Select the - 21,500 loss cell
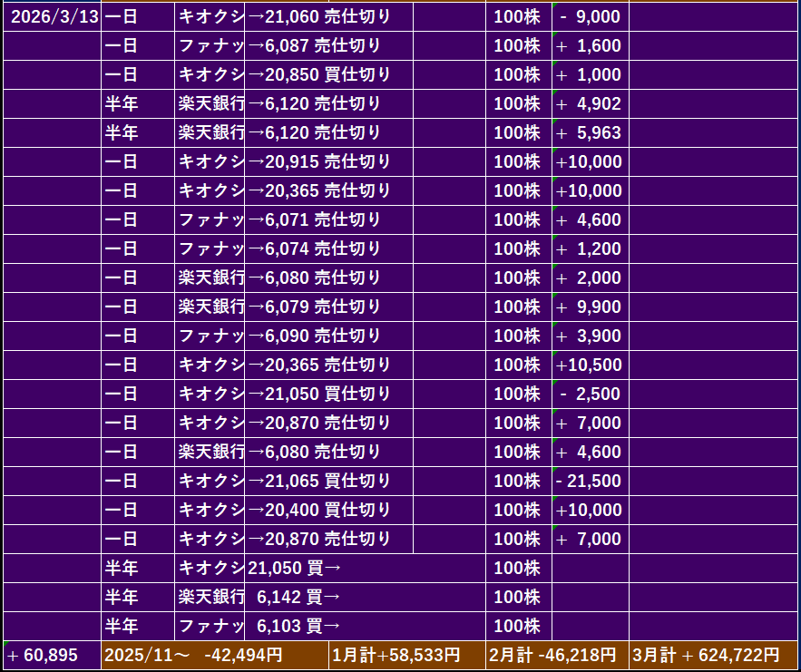Viewport: 801px width, 672px height. [590, 481]
